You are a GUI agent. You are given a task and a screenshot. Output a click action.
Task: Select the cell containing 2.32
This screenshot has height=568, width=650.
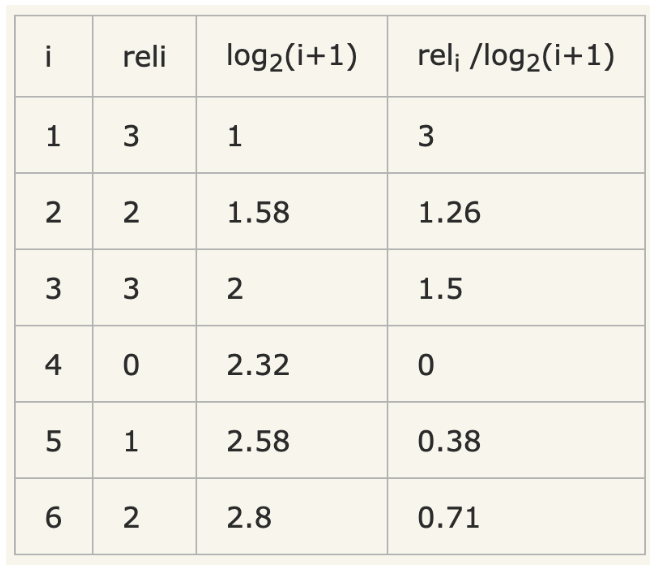pyautogui.click(x=258, y=365)
